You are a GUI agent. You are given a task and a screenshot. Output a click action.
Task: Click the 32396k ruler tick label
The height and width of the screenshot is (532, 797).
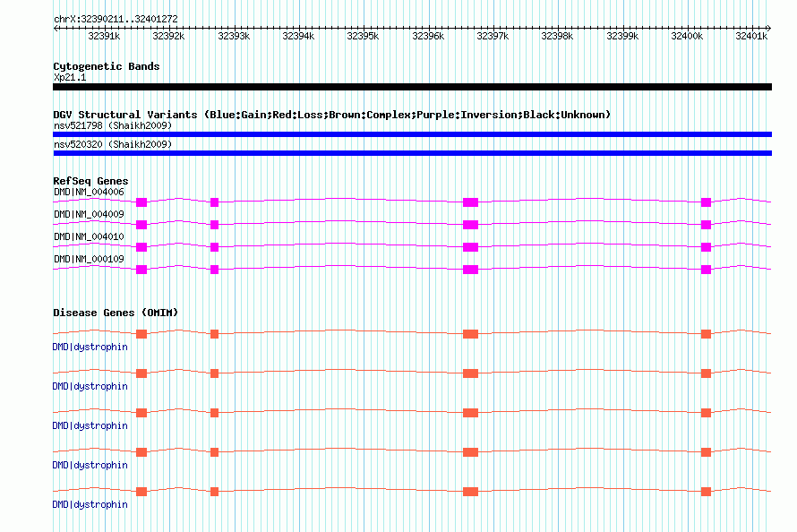point(428,36)
